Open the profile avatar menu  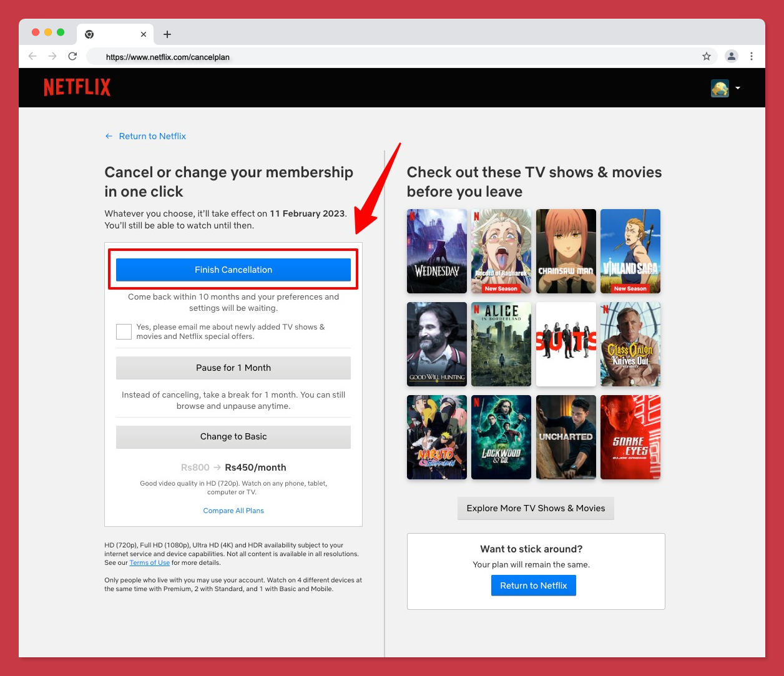(720, 88)
